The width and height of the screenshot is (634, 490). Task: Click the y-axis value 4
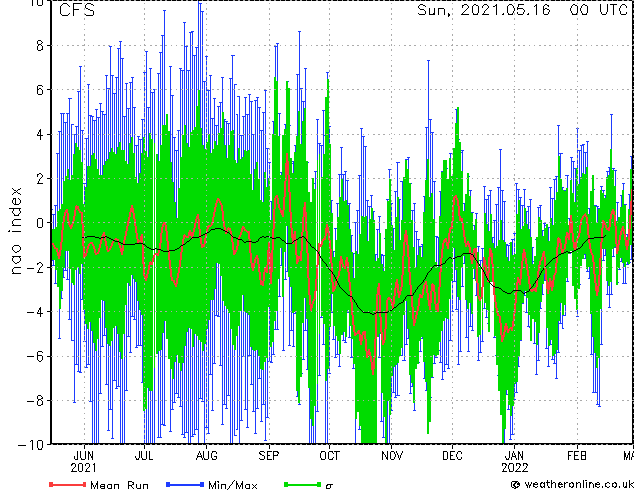[x=40, y=134]
